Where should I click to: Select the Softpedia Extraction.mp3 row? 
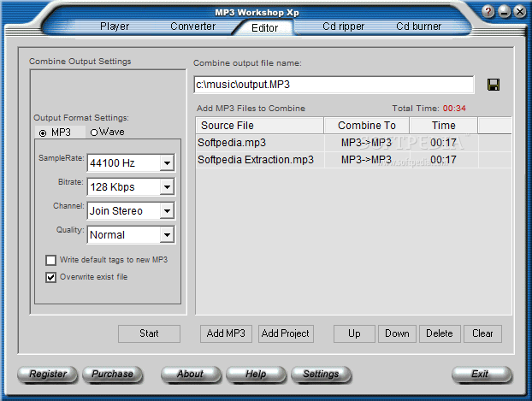(x=353, y=160)
